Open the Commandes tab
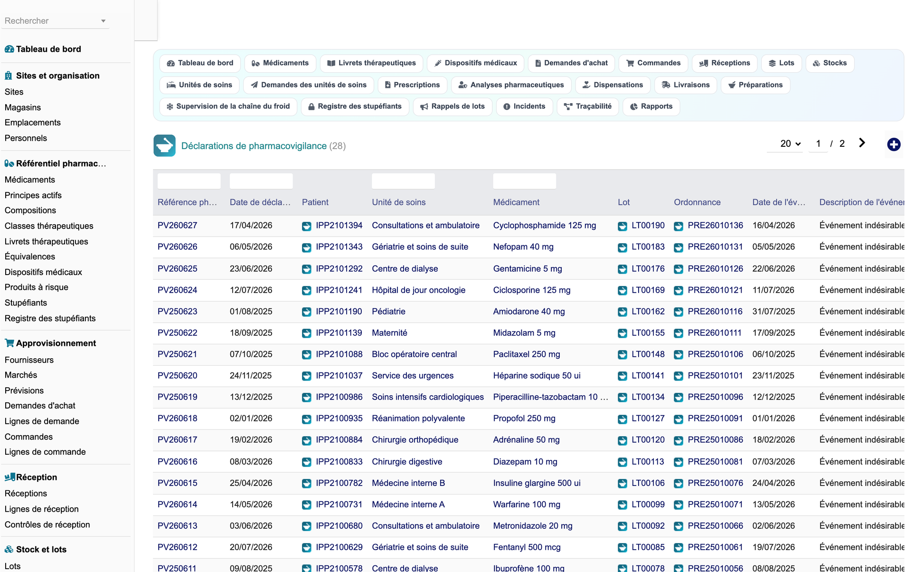This screenshot has height=572, width=924. [653, 63]
